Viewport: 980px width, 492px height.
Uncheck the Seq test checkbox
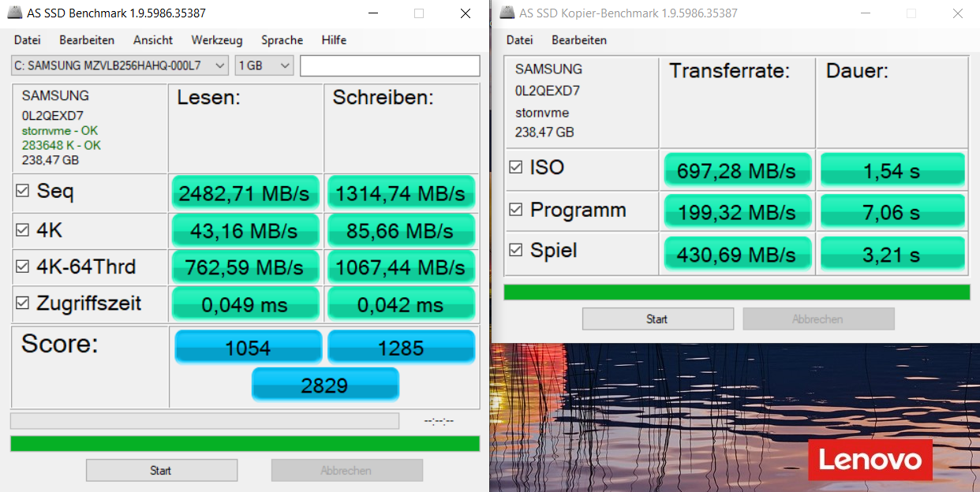pos(22,191)
